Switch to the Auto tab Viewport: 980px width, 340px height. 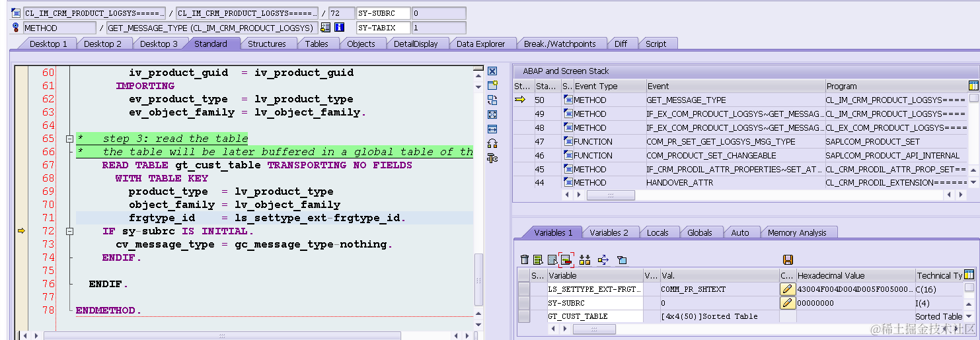740,232
